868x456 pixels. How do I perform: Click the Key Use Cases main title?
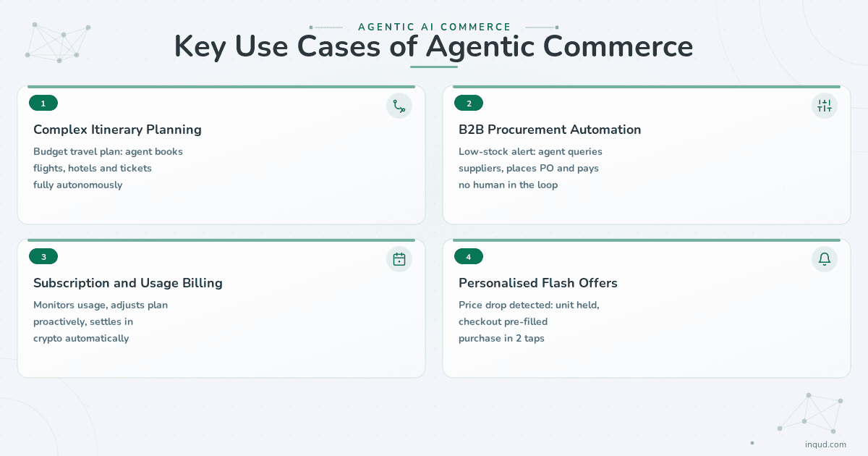click(x=434, y=47)
